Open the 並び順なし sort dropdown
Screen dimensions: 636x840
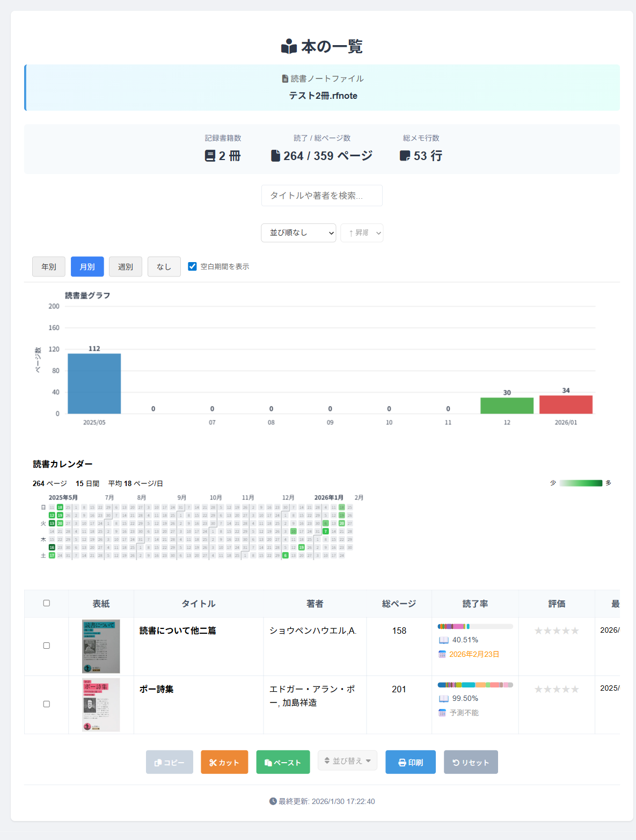(298, 233)
